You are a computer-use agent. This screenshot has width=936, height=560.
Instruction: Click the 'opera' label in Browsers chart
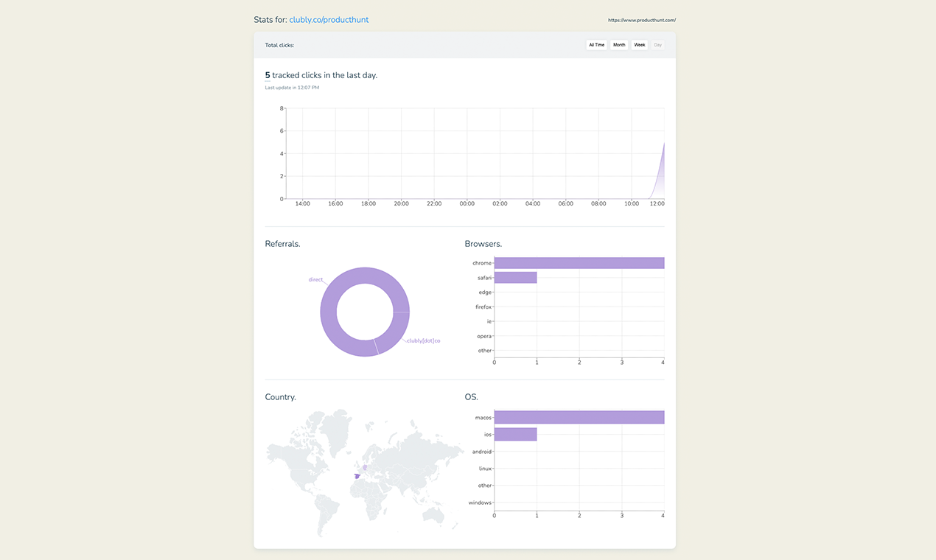click(x=484, y=336)
